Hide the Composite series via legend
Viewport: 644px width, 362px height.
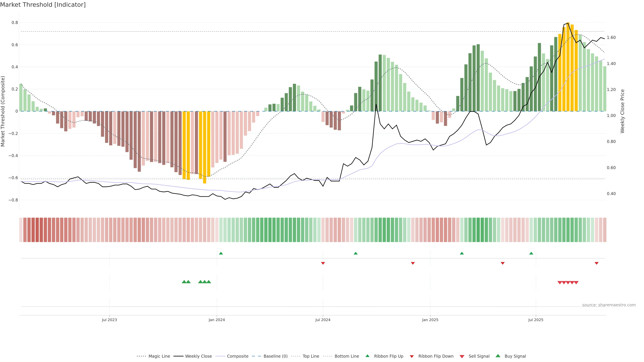[237, 356]
